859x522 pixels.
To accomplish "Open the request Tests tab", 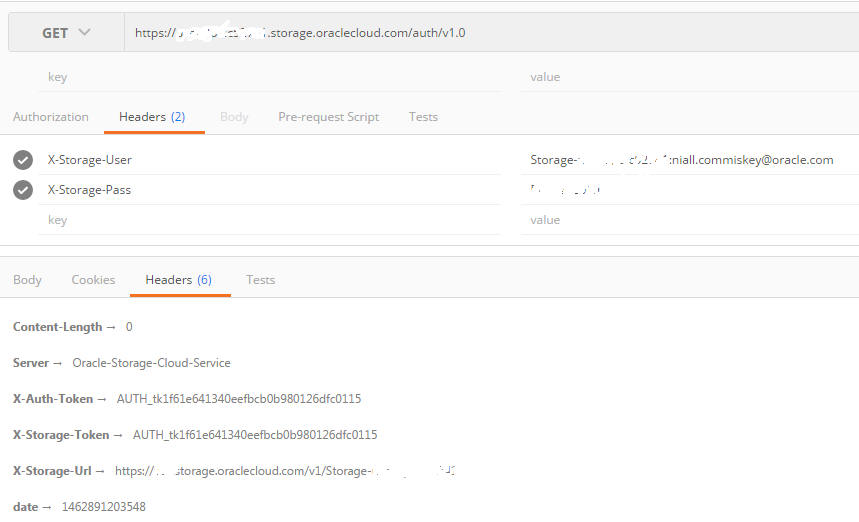I will coord(423,117).
